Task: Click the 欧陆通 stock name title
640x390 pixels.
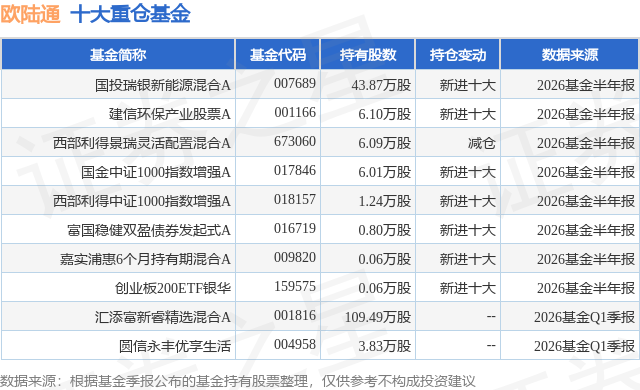Action: click(x=31, y=14)
